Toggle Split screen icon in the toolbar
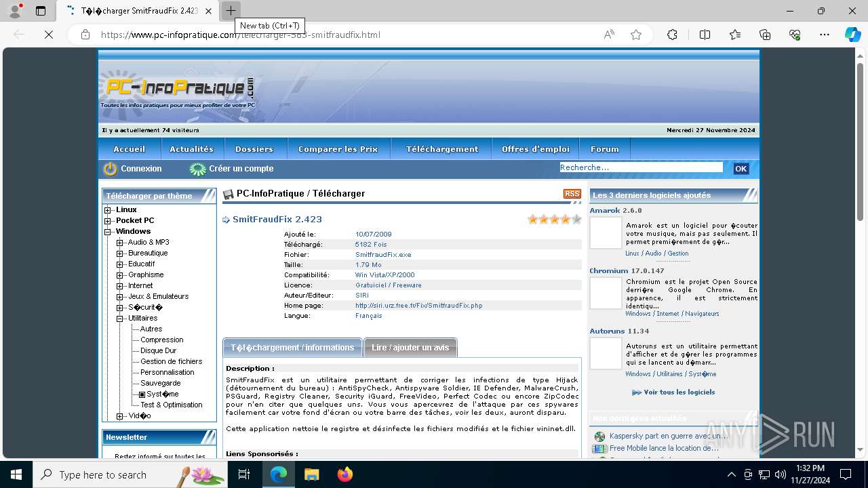Image resolution: width=868 pixels, height=488 pixels. [x=705, y=35]
